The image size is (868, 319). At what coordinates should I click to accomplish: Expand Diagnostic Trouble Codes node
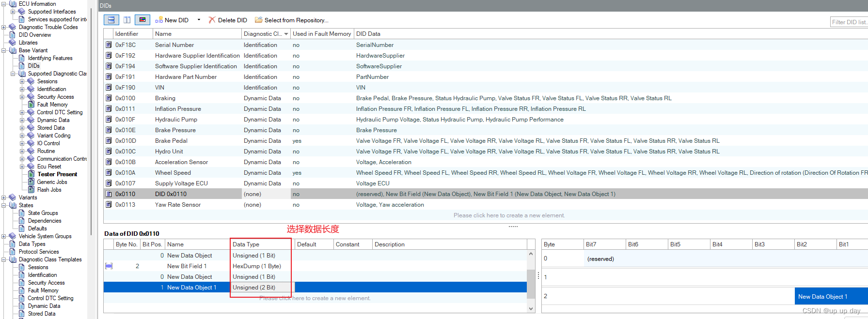[3, 27]
